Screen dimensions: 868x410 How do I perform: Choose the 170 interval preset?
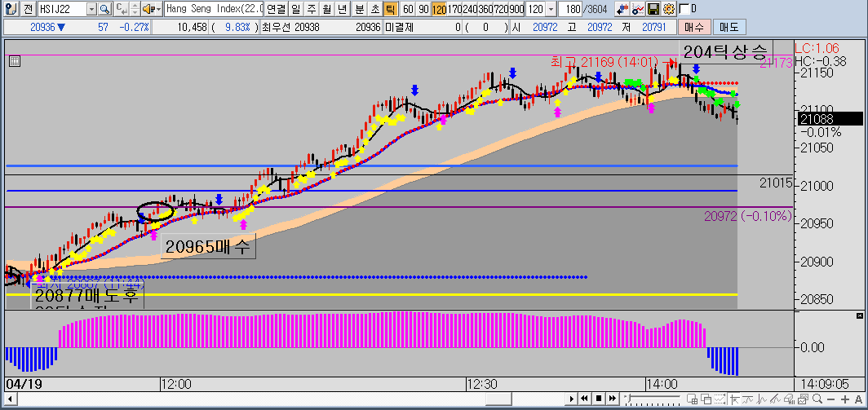point(454,9)
